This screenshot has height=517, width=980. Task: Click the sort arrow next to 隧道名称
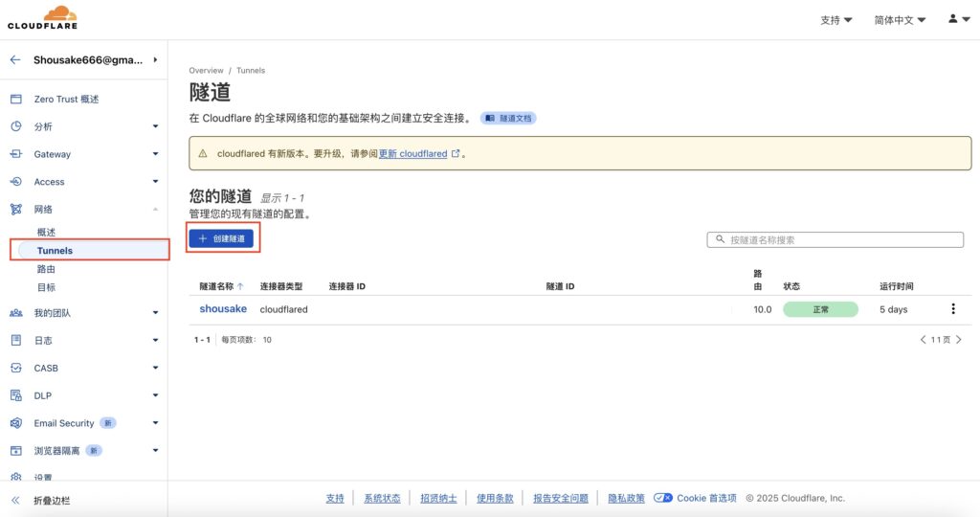pyautogui.click(x=240, y=286)
